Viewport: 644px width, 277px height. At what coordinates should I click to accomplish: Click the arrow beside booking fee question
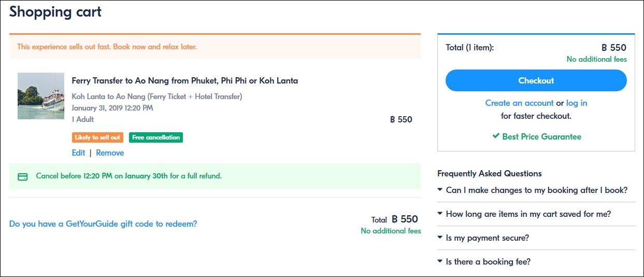(x=440, y=261)
